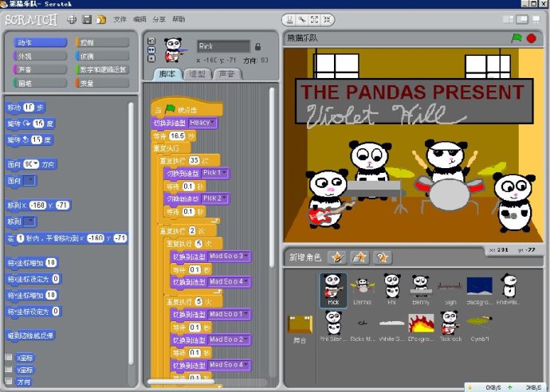The height and width of the screenshot is (392, 550).
Task: Open the Mad Boo 2 costume dropdown
Action: point(229,339)
